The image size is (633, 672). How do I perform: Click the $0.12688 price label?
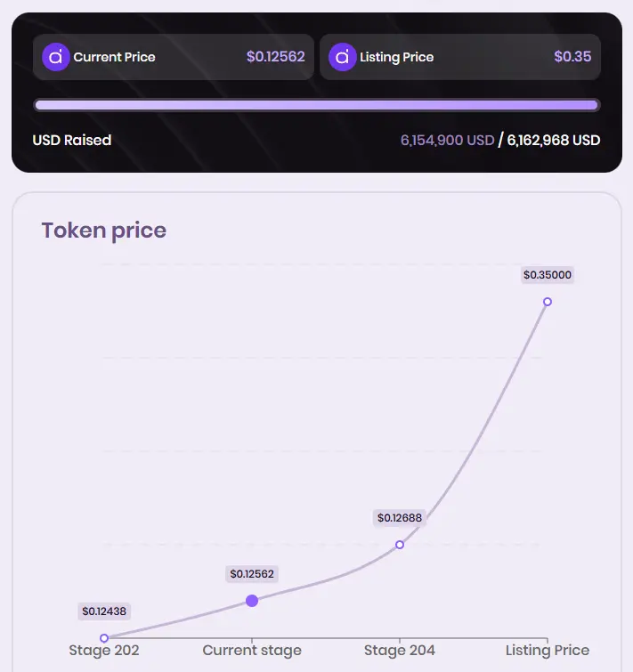click(x=400, y=518)
